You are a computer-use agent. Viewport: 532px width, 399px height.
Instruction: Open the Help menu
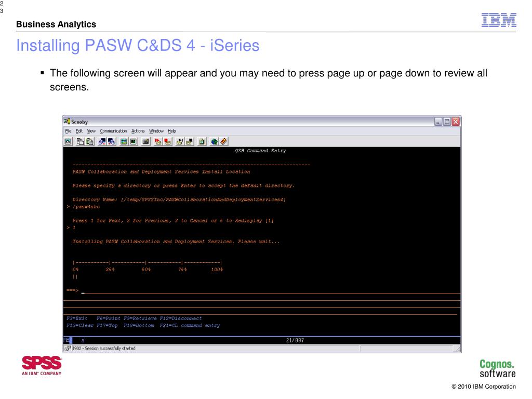172,131
